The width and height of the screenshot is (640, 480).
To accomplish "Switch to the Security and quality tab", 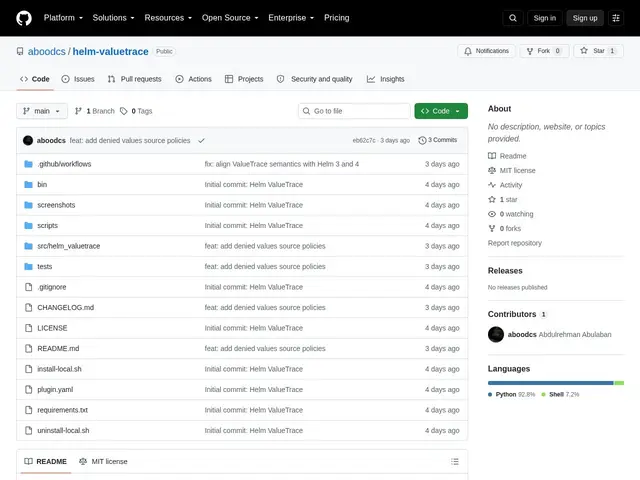I will pos(315,79).
